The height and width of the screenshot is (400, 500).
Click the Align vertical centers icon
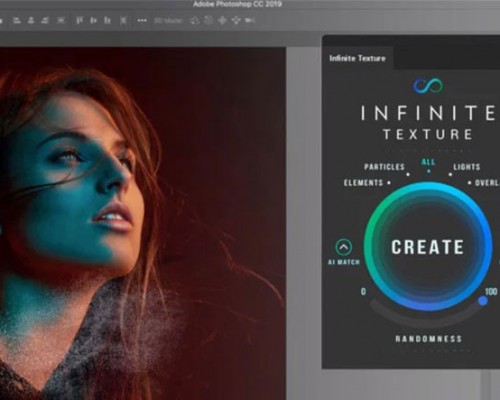(x=93, y=20)
